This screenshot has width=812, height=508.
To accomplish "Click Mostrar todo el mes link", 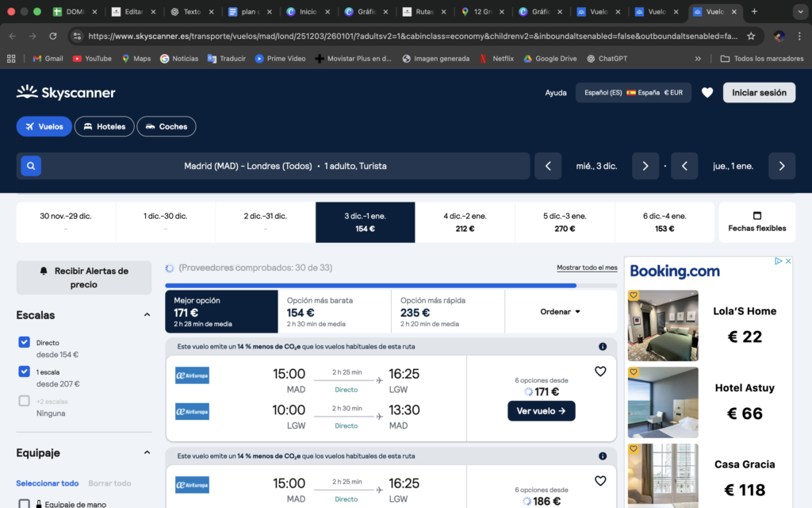I will click(587, 268).
